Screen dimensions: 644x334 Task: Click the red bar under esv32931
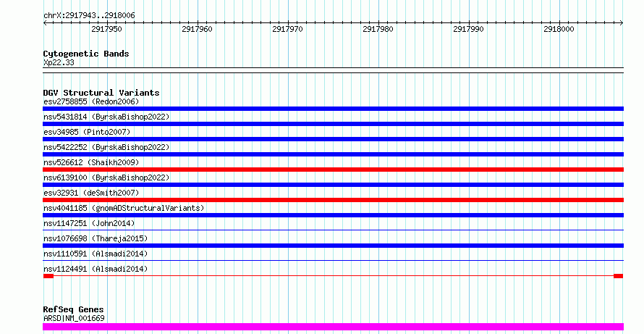(x=333, y=200)
